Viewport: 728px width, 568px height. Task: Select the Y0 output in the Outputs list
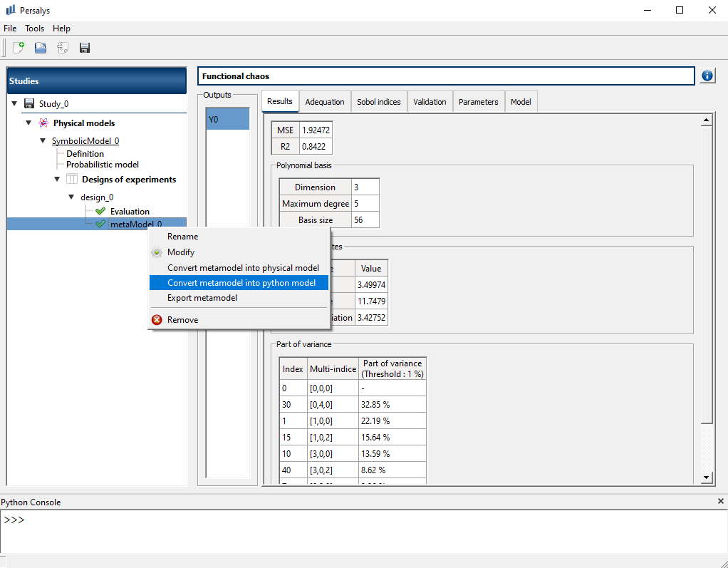227,118
